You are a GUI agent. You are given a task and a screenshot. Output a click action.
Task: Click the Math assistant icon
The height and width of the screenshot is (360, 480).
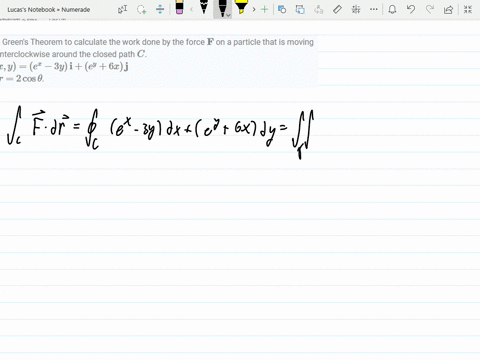coord(356,9)
